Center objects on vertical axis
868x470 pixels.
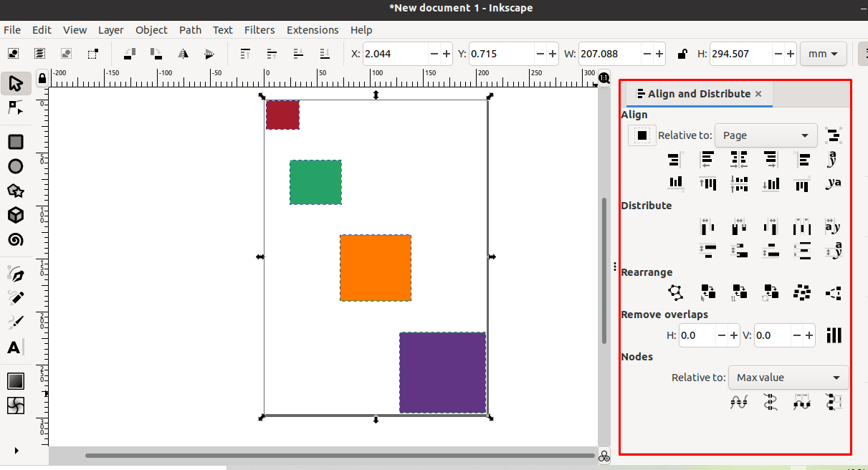point(739,159)
